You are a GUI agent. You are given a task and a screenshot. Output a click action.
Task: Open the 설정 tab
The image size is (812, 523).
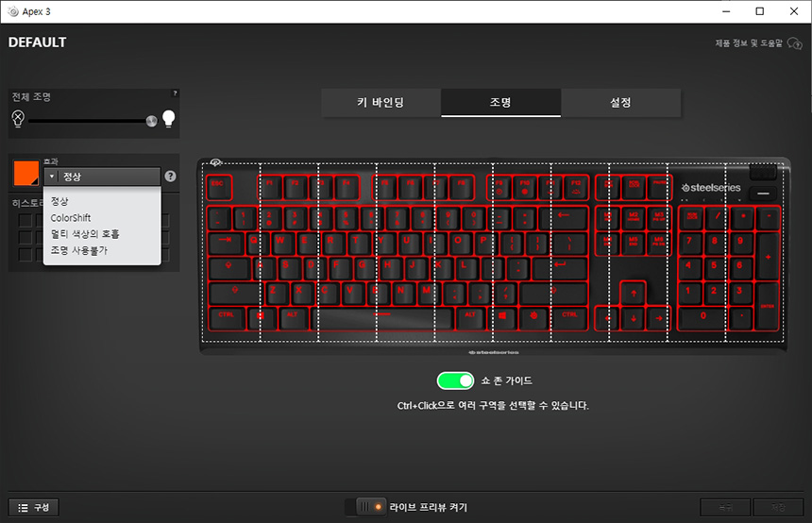pyautogui.click(x=620, y=103)
